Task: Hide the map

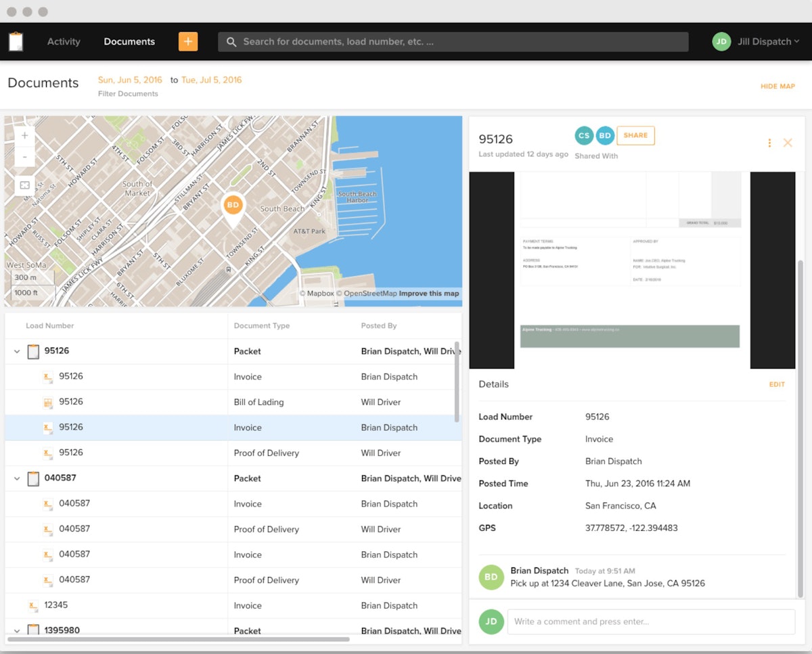Action: click(777, 86)
